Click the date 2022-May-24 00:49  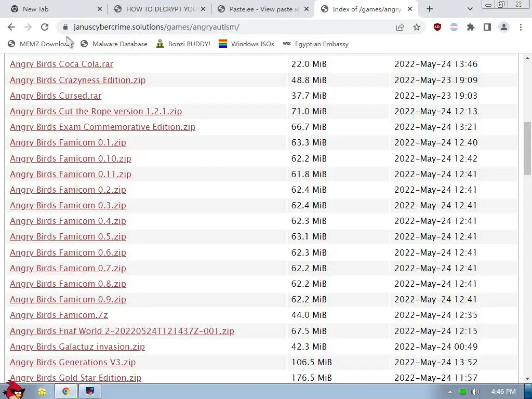436,347
